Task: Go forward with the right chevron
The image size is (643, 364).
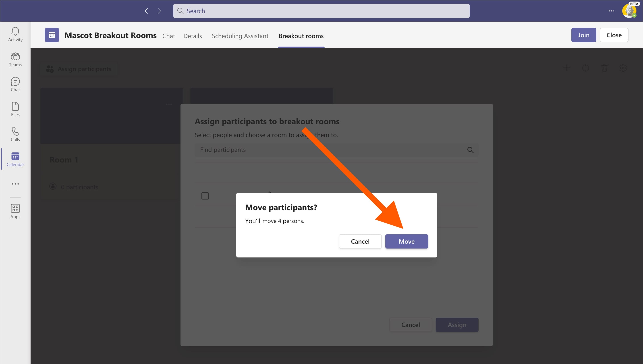Action: point(159,11)
